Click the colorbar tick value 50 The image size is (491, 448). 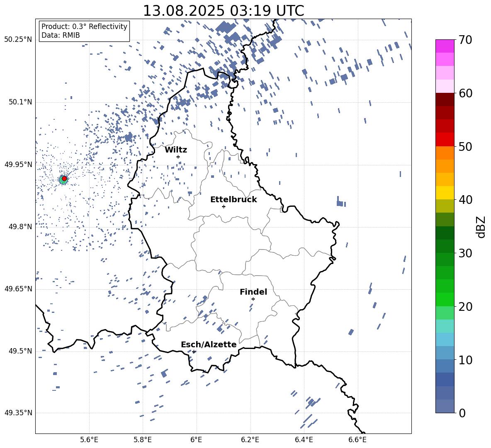[465, 146]
